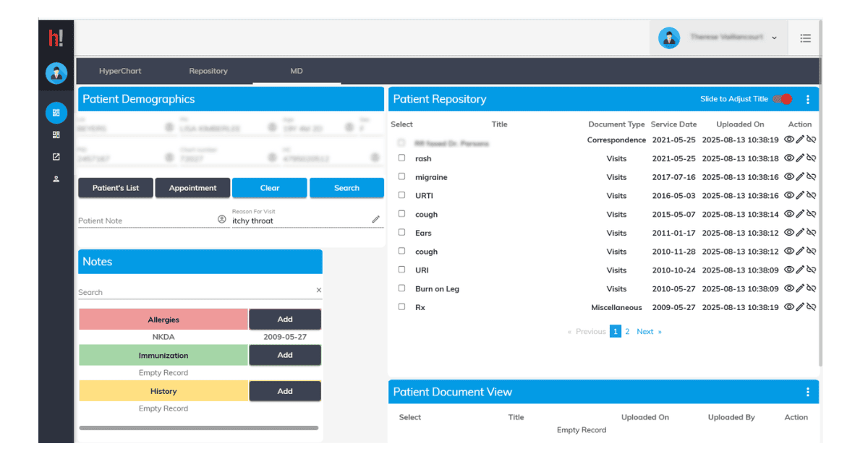868x454 pixels.
Task: Edit the migraine document with pencil icon
Action: pyautogui.click(x=800, y=177)
